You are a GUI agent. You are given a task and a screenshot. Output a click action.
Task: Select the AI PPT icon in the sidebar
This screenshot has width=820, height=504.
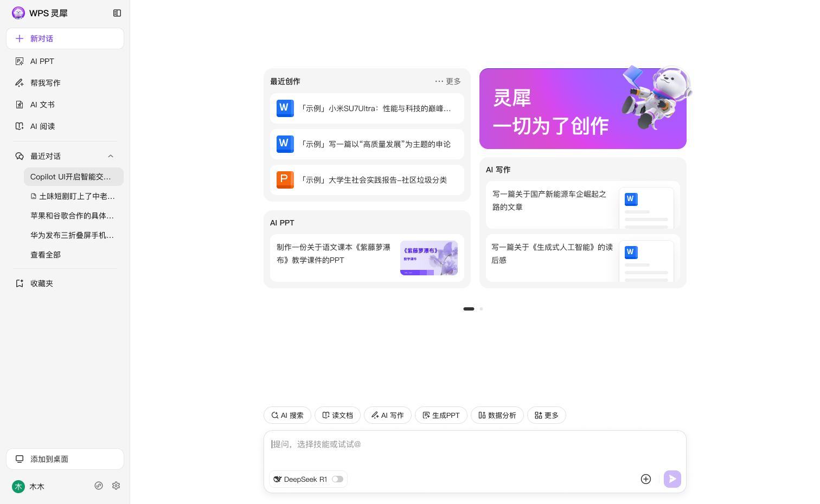(20, 61)
